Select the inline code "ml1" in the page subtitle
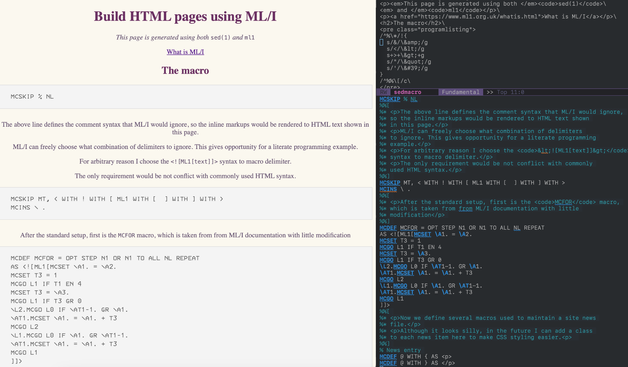The width and height of the screenshot is (628, 367). 250,38
